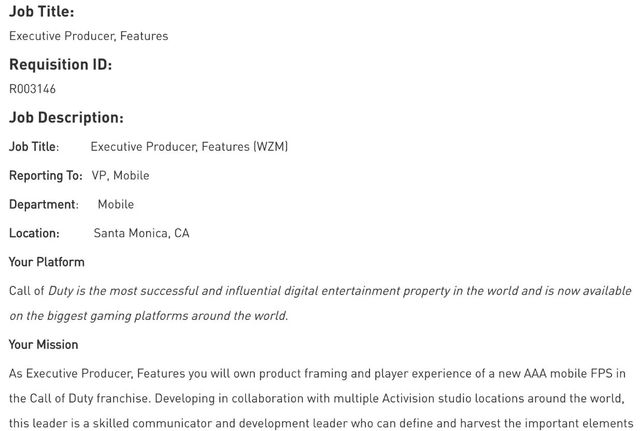
Task: Click the 'Job Description:' heading
Action: pyautogui.click(x=66, y=117)
